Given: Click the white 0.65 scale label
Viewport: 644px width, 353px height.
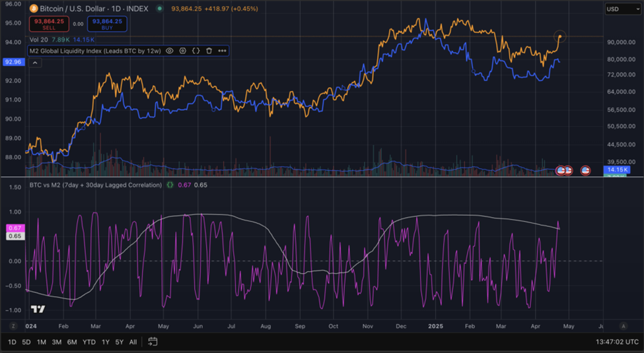Looking at the screenshot, I should (15, 236).
